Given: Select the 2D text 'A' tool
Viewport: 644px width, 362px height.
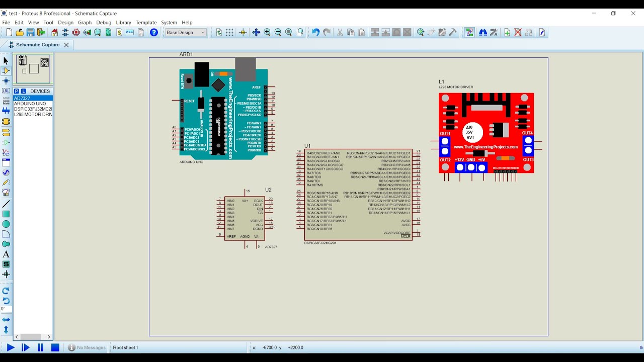Looking at the screenshot, I should click(6, 254).
